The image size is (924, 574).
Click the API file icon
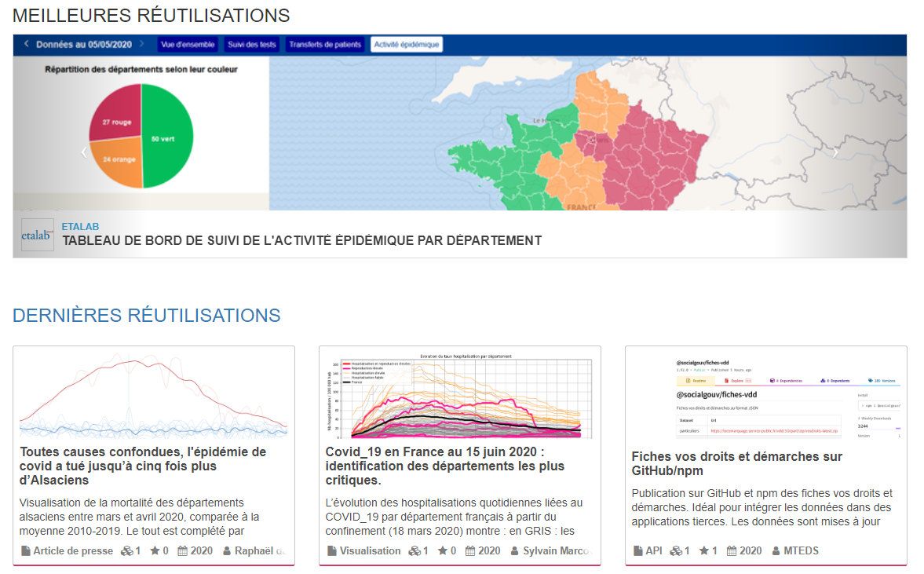pos(638,551)
